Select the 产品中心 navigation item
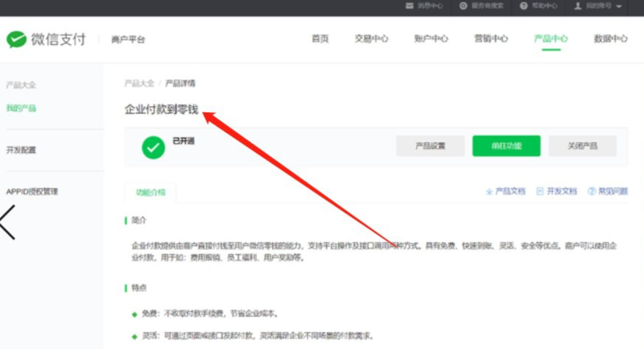Viewport: 644px width, 349px height. [550, 39]
